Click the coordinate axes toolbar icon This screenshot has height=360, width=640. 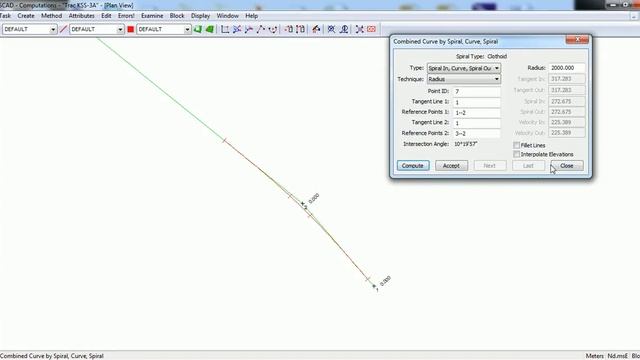225,29
